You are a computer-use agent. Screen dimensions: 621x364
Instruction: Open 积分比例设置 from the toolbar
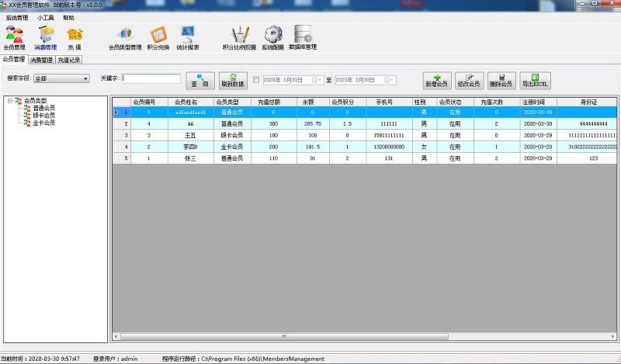(239, 36)
